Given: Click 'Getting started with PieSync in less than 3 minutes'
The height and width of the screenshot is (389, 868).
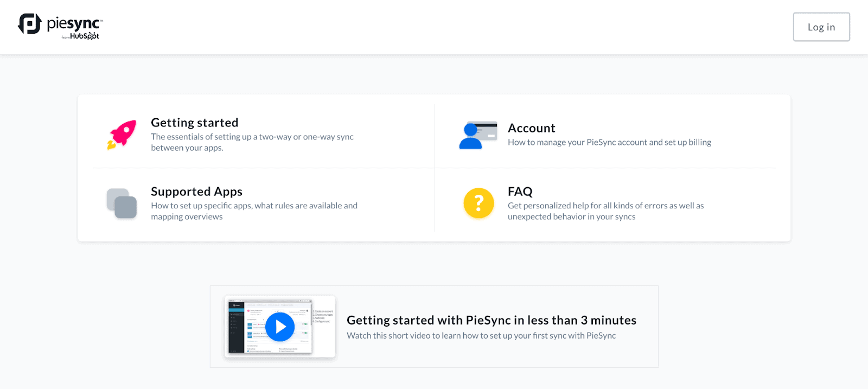Looking at the screenshot, I should click(x=492, y=320).
